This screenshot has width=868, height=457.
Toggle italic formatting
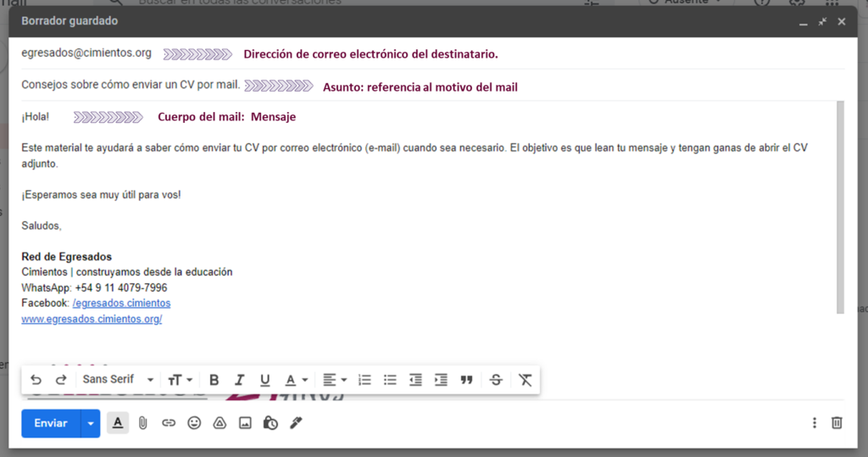coord(239,380)
